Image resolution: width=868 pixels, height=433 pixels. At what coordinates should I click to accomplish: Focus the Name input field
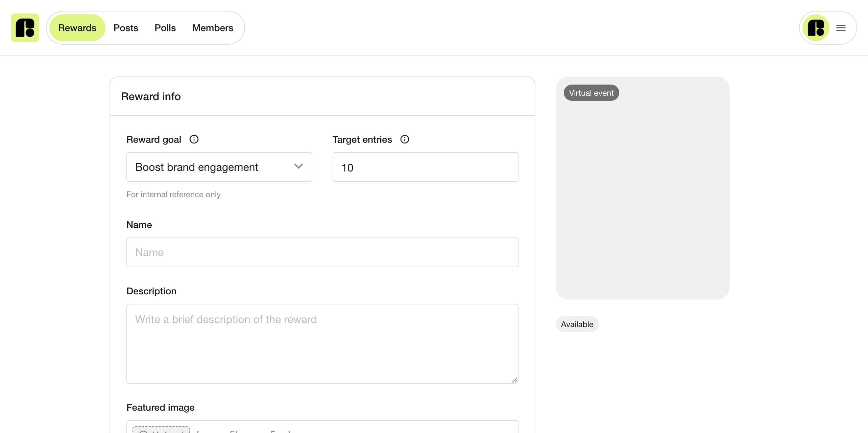pos(322,252)
